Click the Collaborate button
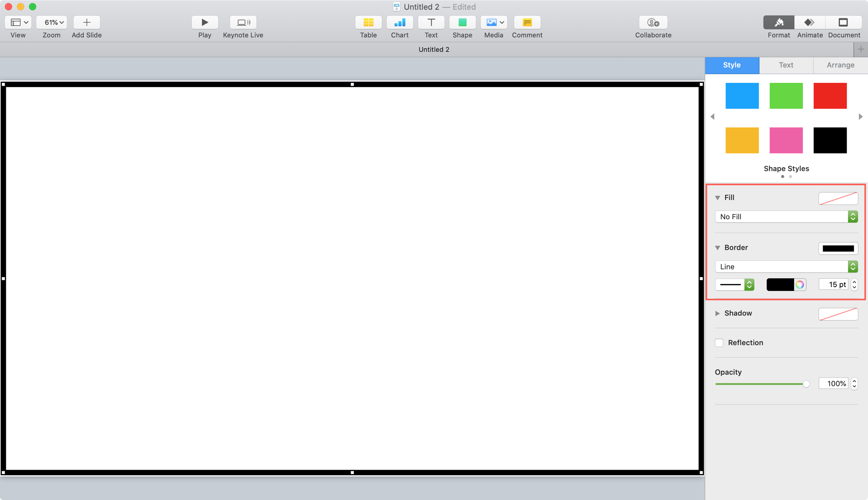 coord(653,22)
